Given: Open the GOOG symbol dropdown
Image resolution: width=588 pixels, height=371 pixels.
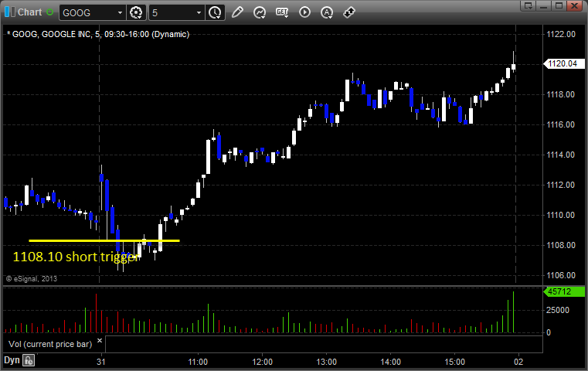Looking at the screenshot, I should [x=120, y=13].
